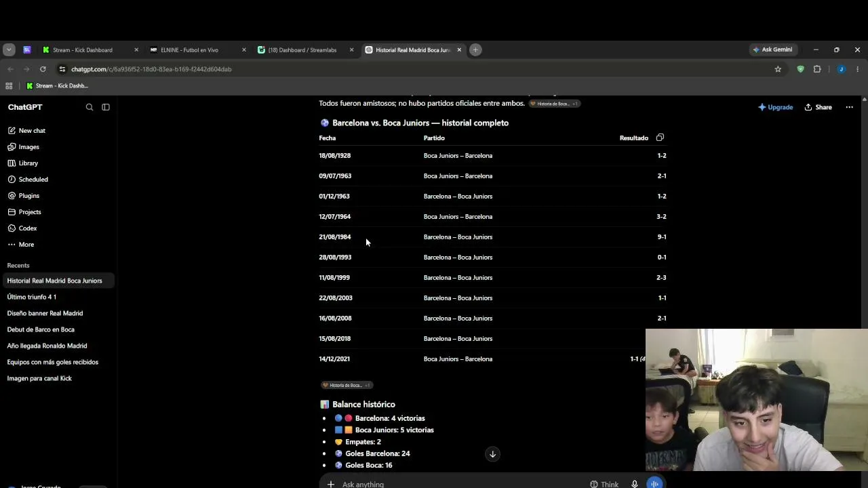Open the Debut de Barco en Boca chat
The image size is (868, 488).
point(58,329)
